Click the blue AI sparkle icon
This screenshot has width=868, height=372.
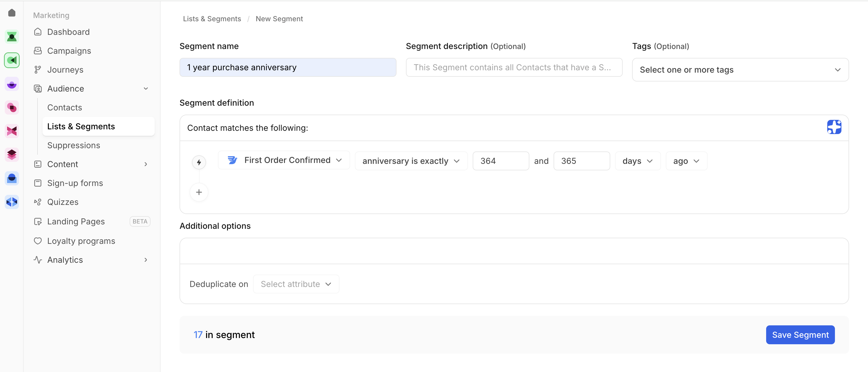coord(834,127)
